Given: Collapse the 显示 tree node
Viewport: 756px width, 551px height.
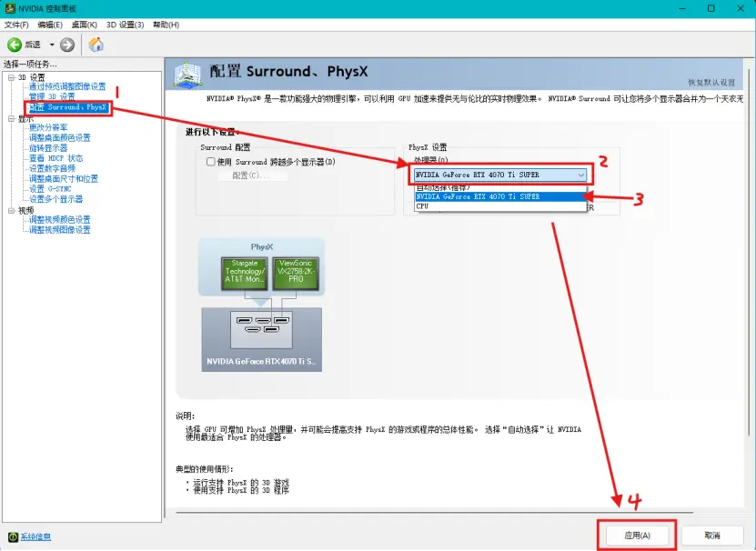Looking at the screenshot, I should 10,118.
